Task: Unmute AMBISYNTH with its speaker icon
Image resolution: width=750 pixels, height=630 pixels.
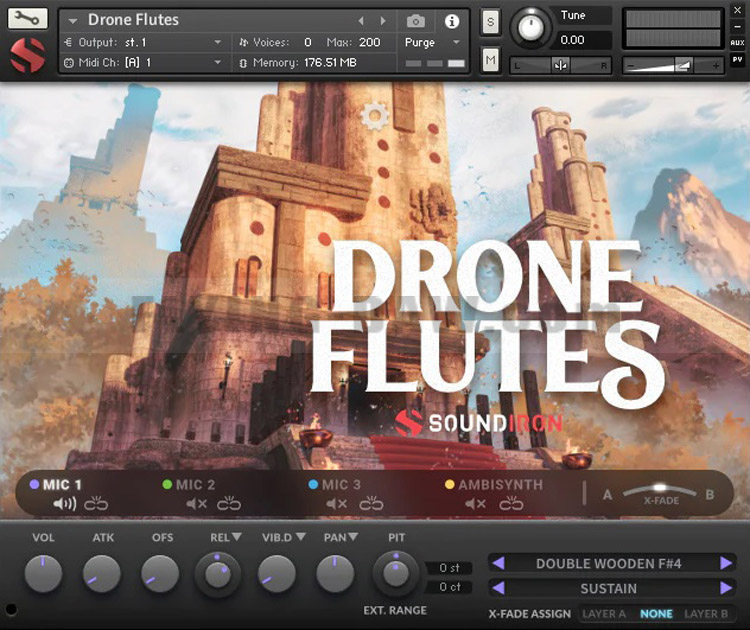Action: (x=475, y=504)
